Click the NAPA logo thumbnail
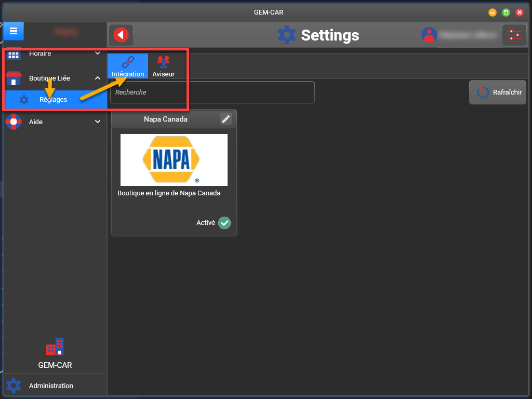 [174, 160]
